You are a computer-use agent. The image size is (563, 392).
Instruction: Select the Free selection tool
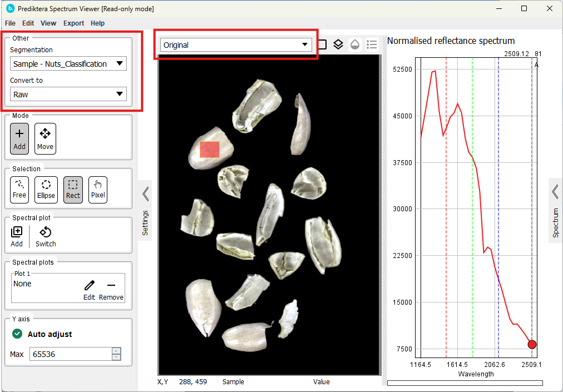[x=19, y=189]
